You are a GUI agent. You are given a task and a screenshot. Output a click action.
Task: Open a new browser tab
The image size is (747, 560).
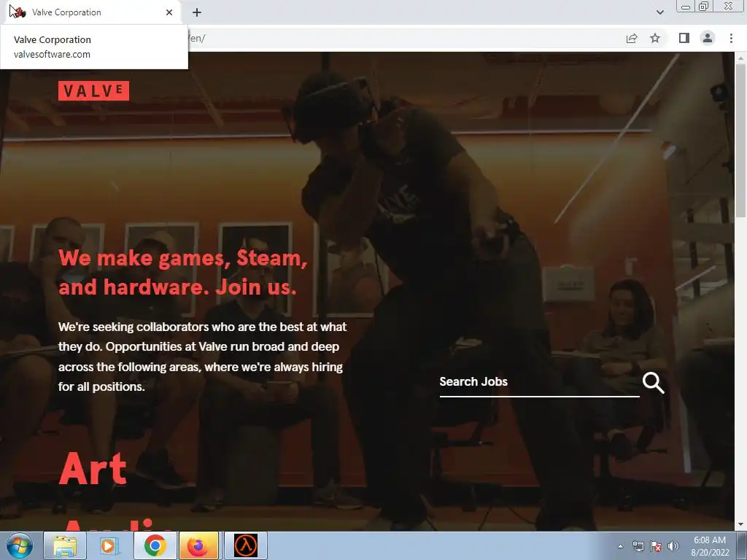click(x=197, y=12)
